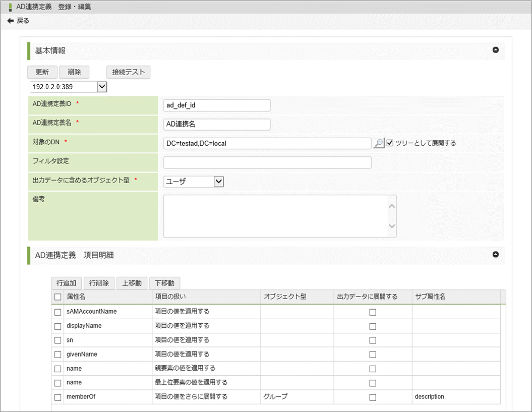Collapse the 基本情報 section
Viewport: 532px width, 412px height.
click(495, 50)
